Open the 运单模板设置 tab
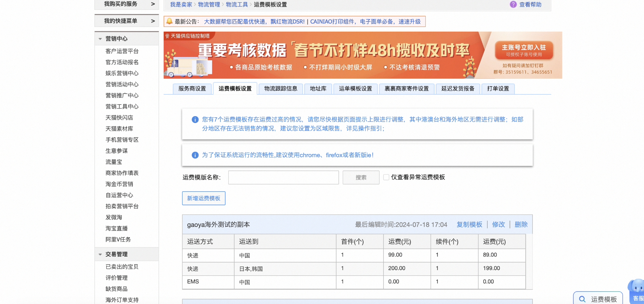Image resolution: width=644 pixels, height=304 pixels. 355,89
